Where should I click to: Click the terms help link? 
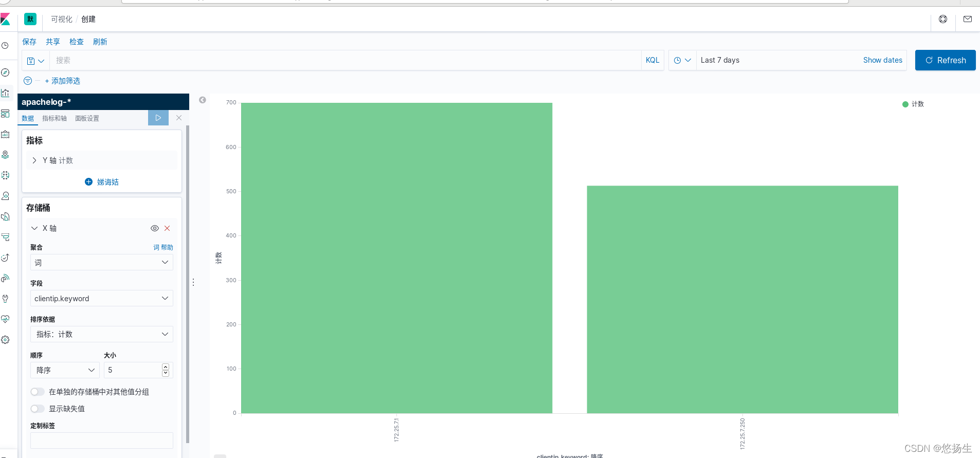tap(163, 247)
